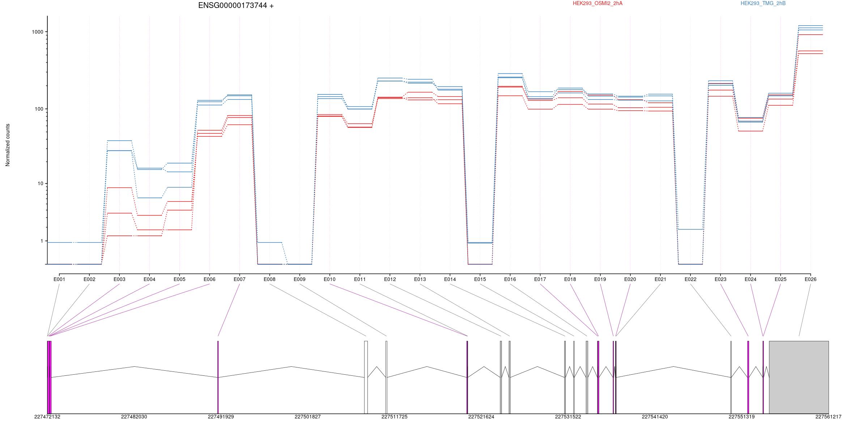Screen dimensions: 868x434
Task: Select exon label E014
Action: pos(450,279)
